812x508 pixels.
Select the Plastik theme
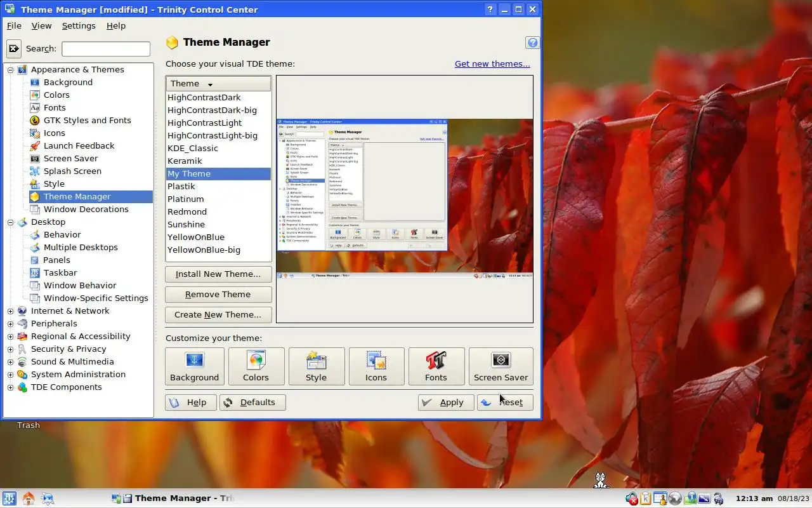(218, 186)
